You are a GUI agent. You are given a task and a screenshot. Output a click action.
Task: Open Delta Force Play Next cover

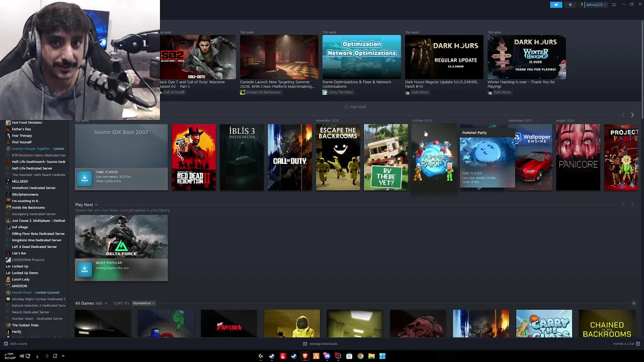121,236
